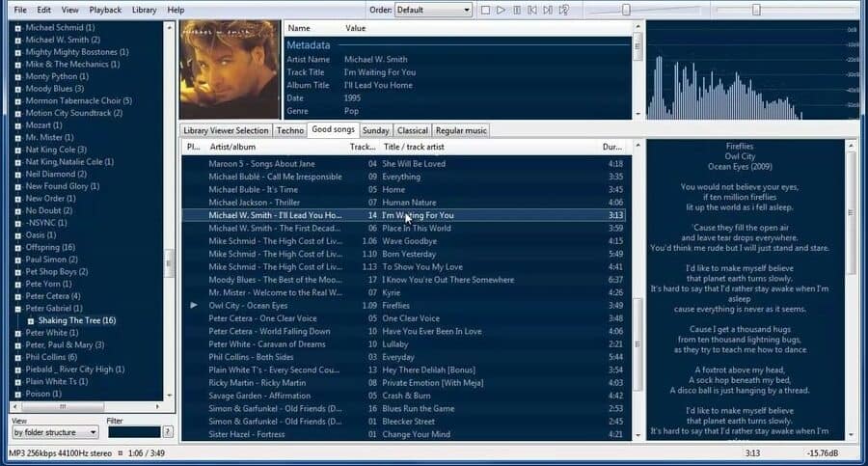Screen dimensions: 868x466
Task: Select the 'Fireflies' track row
Action: pyautogui.click(x=404, y=305)
